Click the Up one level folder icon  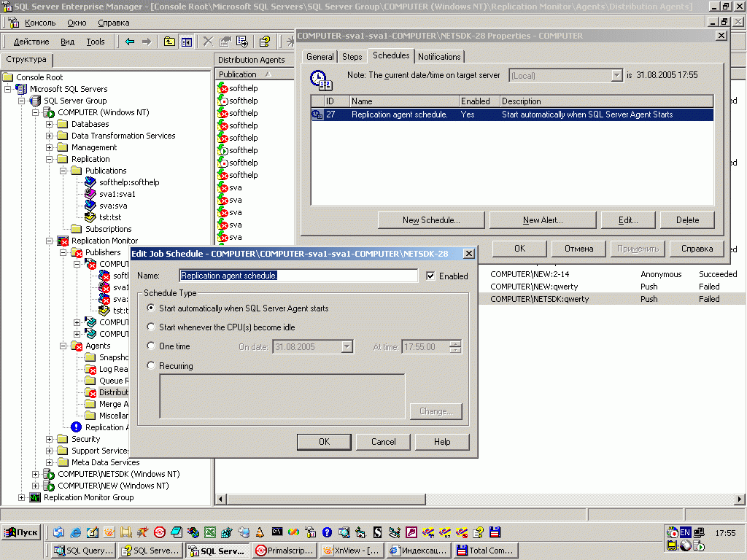click(169, 42)
